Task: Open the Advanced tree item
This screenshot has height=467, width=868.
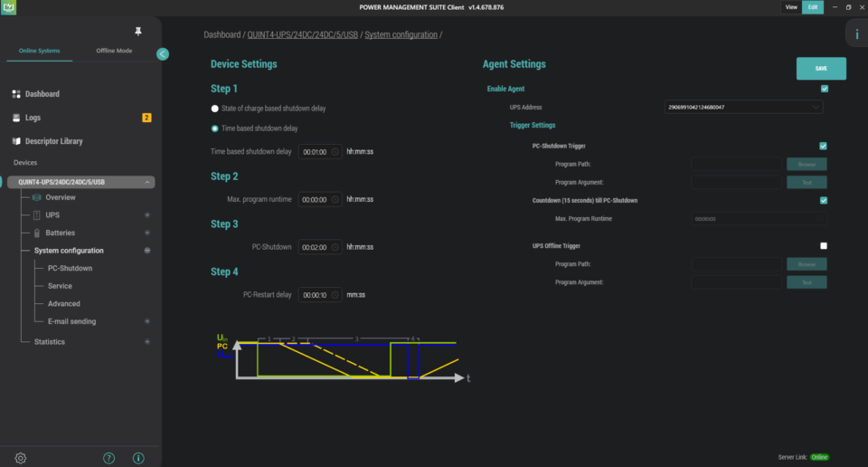Action: pos(63,303)
